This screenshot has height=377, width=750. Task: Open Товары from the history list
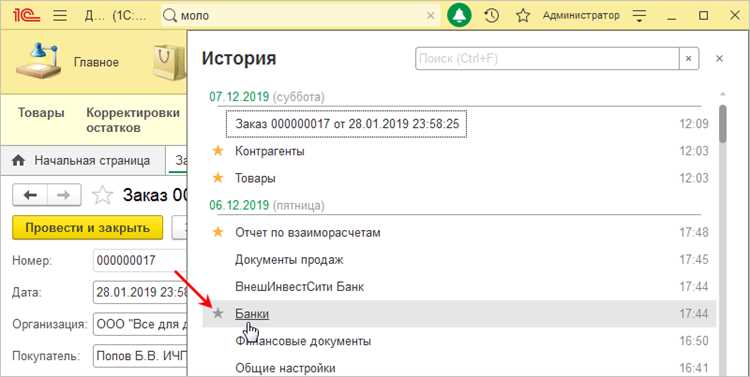(x=255, y=178)
